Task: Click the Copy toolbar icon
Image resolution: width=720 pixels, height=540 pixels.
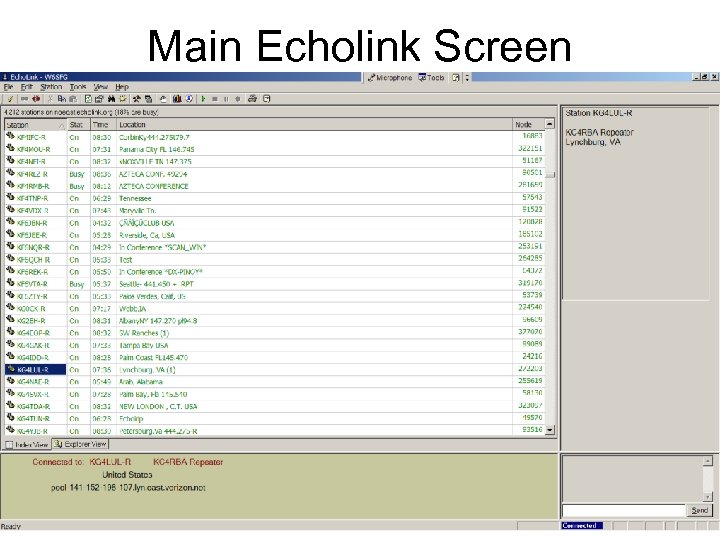Action: 62,99
